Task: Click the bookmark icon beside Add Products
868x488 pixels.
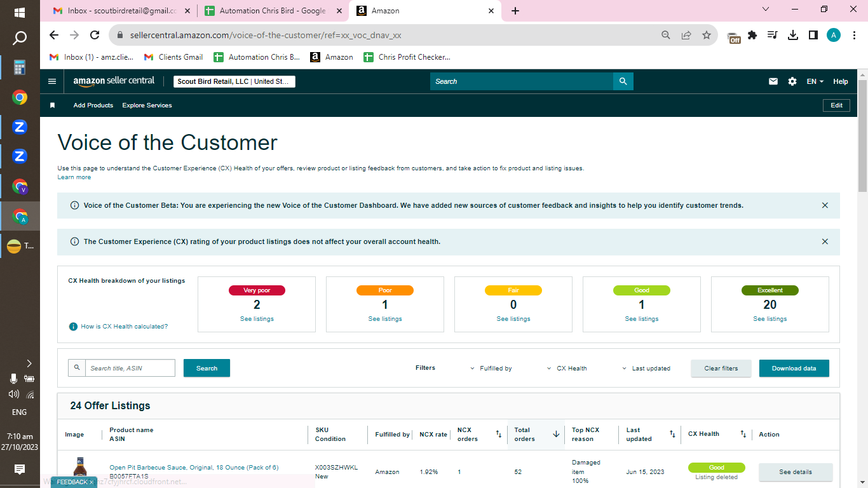Action: pyautogui.click(x=53, y=105)
